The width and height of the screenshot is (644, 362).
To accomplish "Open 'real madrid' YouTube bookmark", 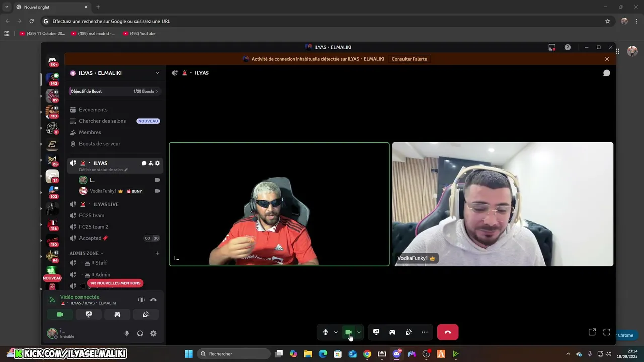I will click(93, 34).
